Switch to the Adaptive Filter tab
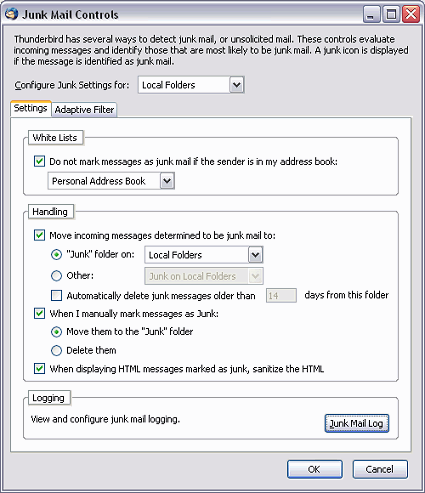 84,110
